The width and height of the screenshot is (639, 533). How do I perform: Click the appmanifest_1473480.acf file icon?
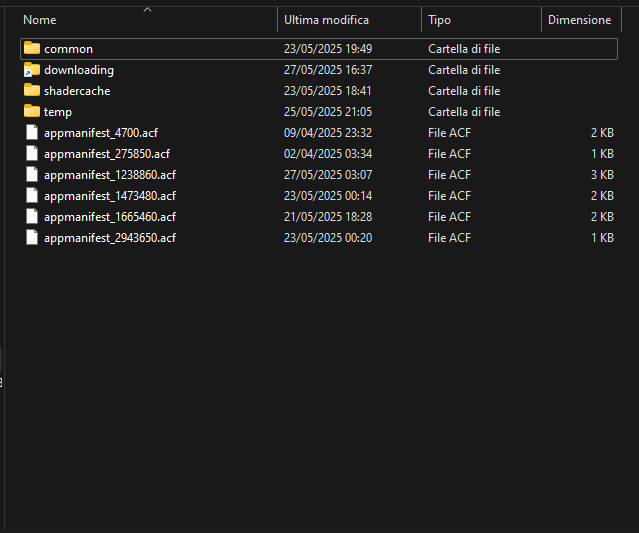click(32, 196)
